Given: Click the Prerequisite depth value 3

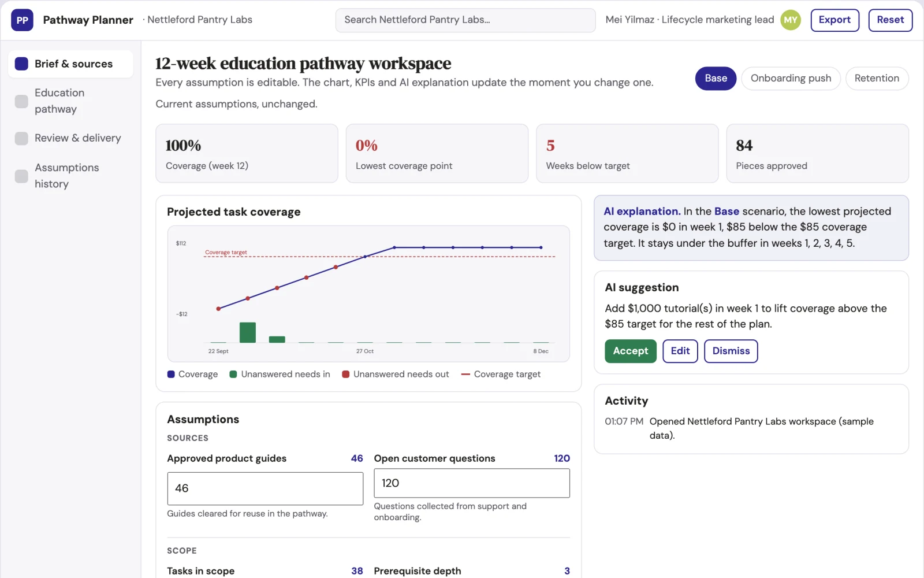Looking at the screenshot, I should coord(567,571).
